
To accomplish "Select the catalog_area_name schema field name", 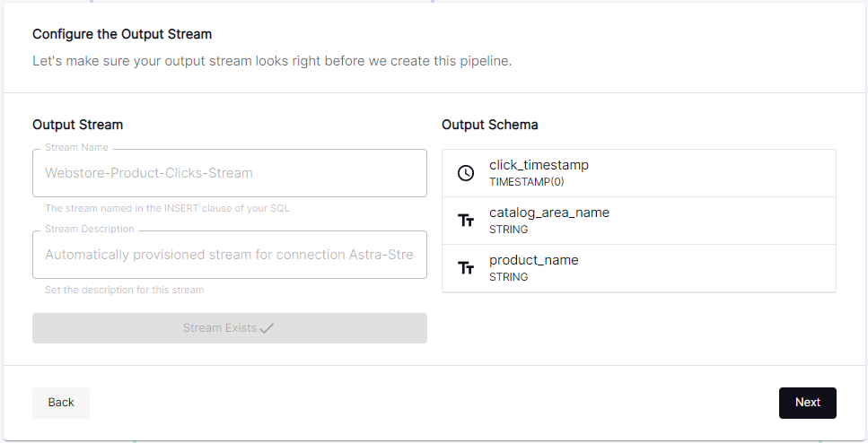I will [549, 213].
